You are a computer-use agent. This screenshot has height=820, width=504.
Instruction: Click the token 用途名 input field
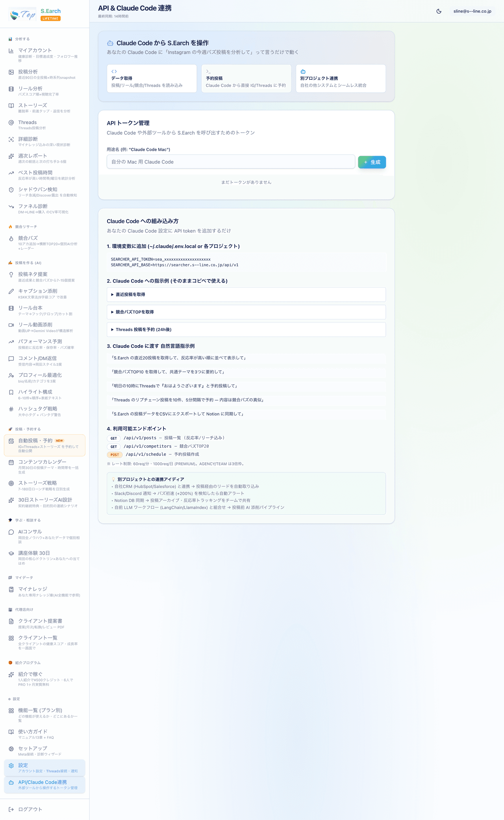coord(231,162)
